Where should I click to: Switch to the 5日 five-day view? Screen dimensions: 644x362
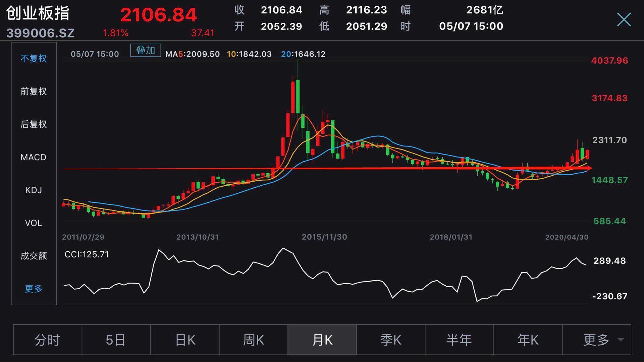[x=115, y=340]
